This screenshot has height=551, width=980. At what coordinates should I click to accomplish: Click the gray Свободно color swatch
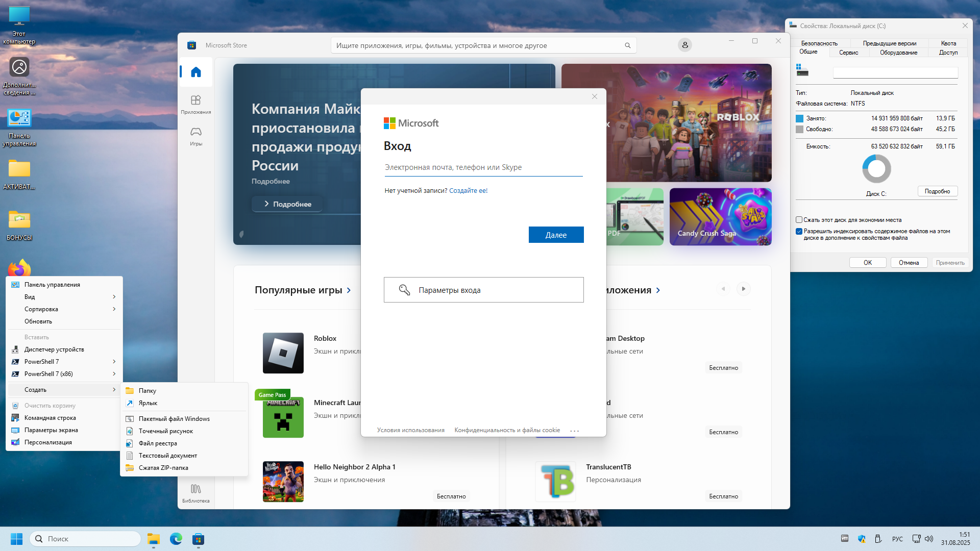pyautogui.click(x=799, y=129)
